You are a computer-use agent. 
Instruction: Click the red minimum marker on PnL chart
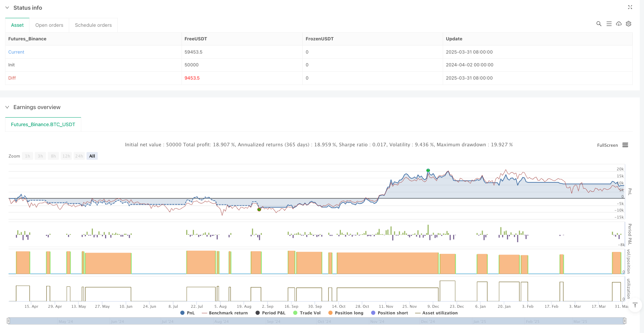click(x=259, y=210)
